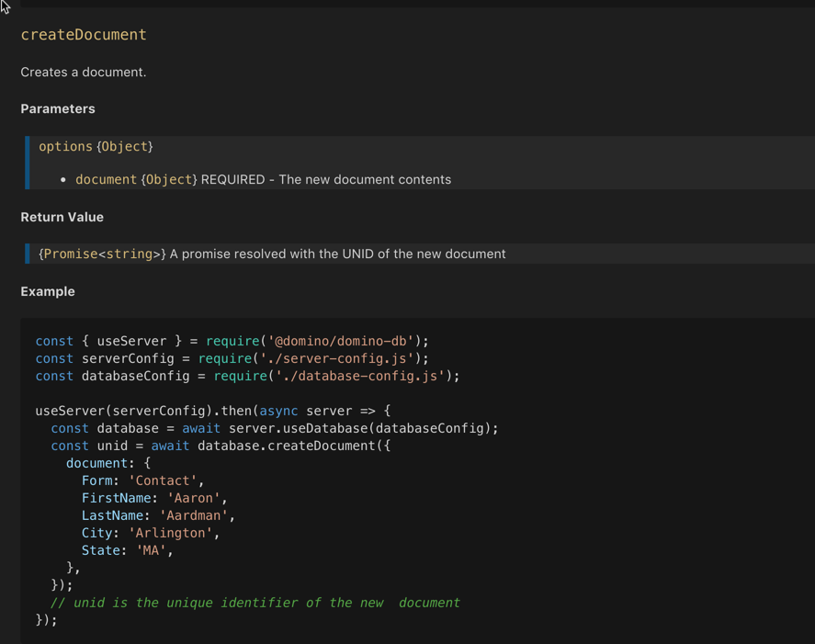Click the "Form: 'Contact'," code line
815x644 pixels.
(x=143, y=480)
